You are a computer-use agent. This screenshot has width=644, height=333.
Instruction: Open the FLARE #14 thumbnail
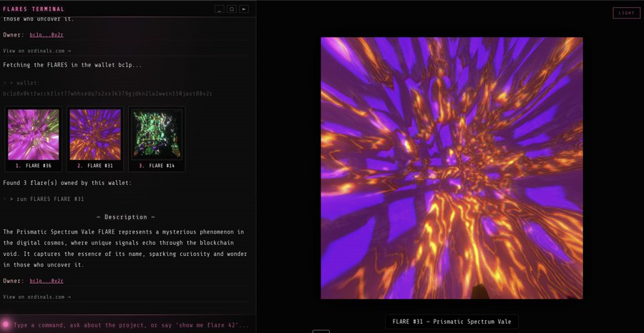click(x=157, y=134)
